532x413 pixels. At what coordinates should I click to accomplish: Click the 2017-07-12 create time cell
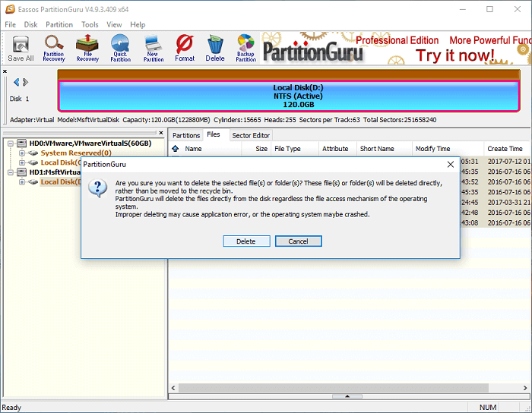(508, 162)
